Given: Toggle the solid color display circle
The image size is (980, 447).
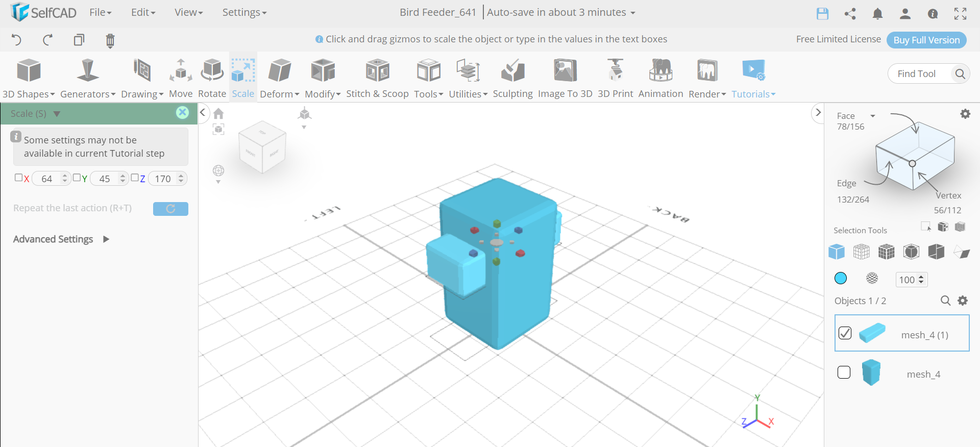Looking at the screenshot, I should (840, 278).
